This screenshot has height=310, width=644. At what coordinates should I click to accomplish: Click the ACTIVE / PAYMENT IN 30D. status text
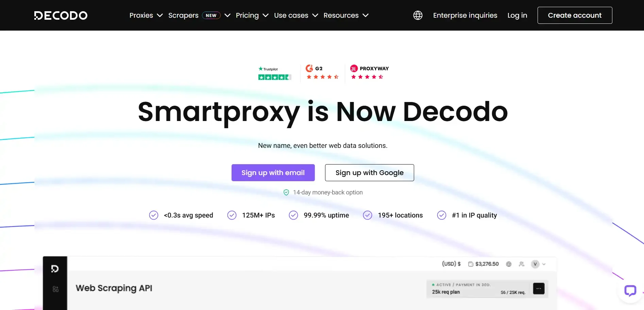click(x=463, y=285)
